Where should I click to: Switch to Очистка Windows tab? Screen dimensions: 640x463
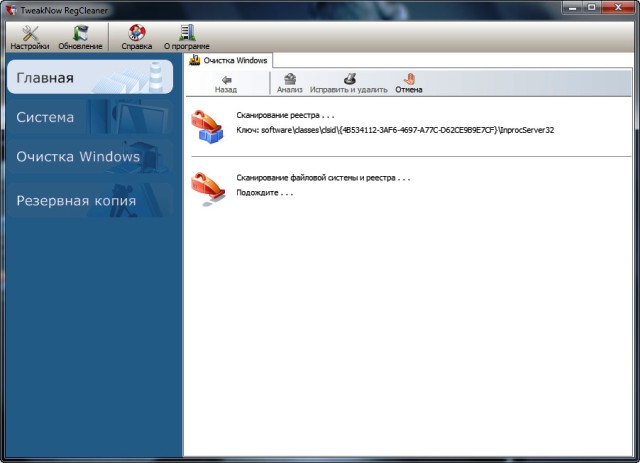pyautogui.click(x=229, y=60)
